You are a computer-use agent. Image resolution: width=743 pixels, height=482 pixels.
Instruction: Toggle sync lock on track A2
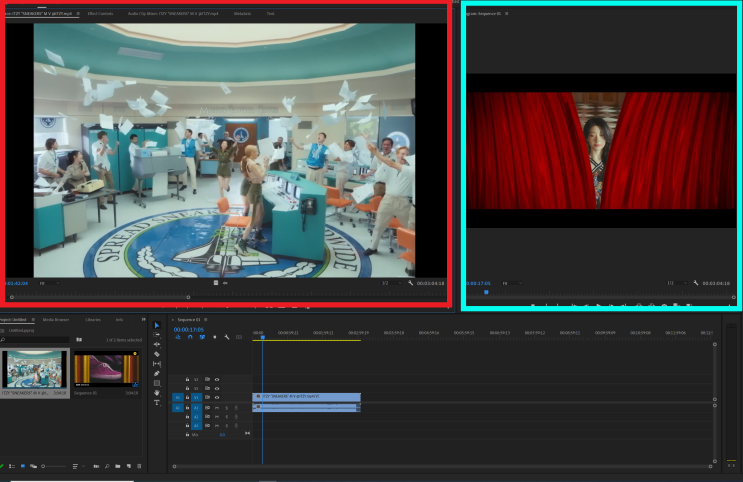207,417
